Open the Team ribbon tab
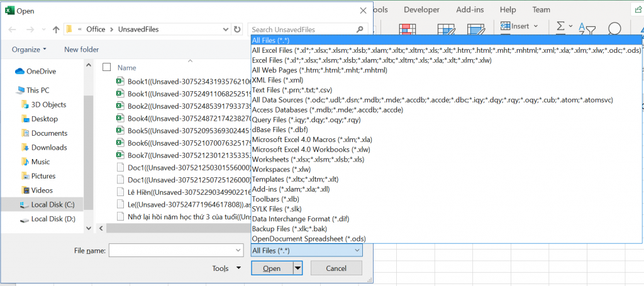The height and width of the screenshot is (286, 644). click(x=541, y=9)
